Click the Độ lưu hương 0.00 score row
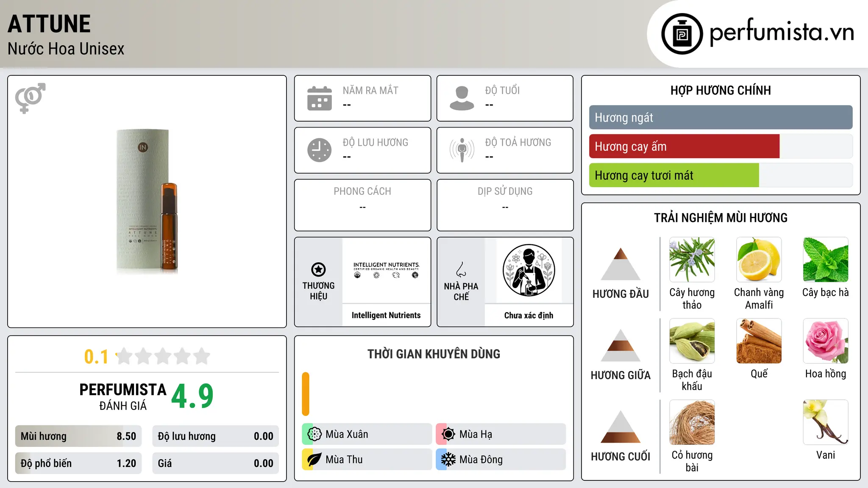Viewport: 868px width, 488px height. pyautogui.click(x=215, y=436)
